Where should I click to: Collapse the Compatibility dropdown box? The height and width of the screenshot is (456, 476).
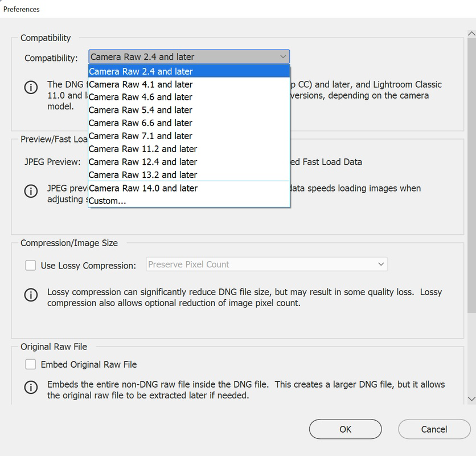(189, 57)
